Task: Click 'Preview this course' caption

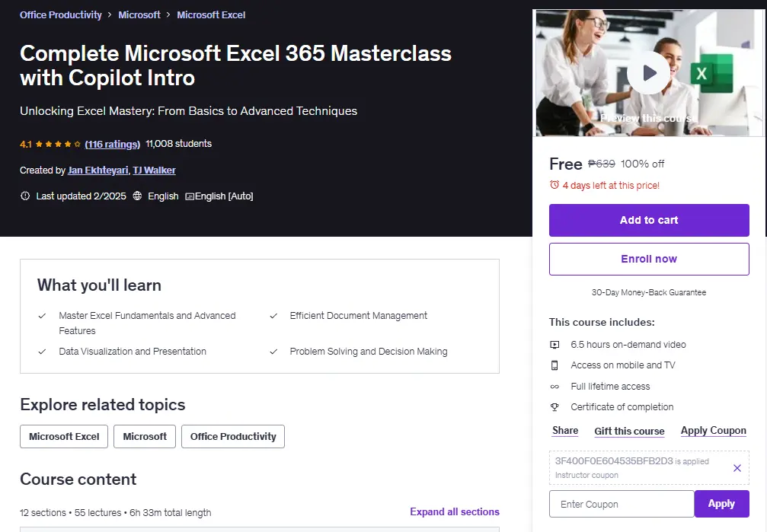Action: [649, 118]
